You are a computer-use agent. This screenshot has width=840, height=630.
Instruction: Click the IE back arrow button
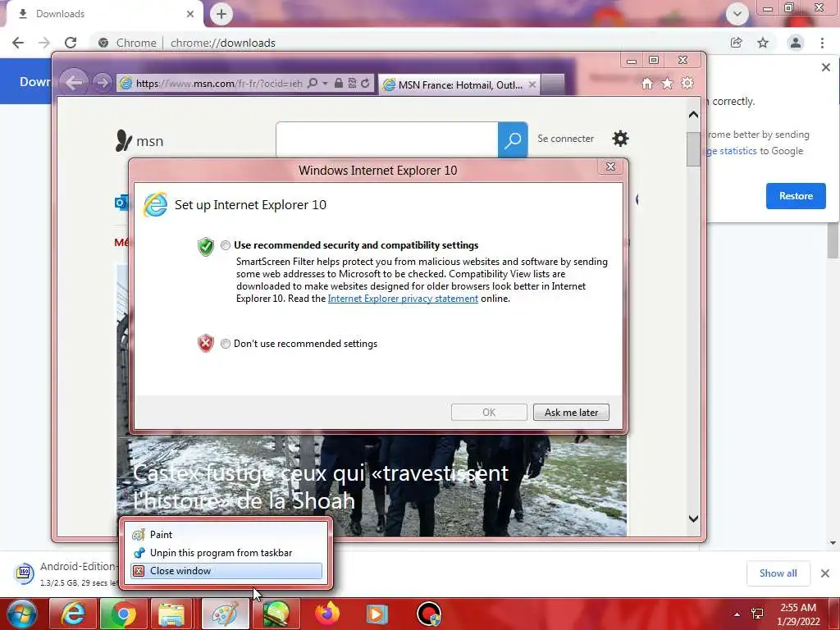pyautogui.click(x=74, y=83)
